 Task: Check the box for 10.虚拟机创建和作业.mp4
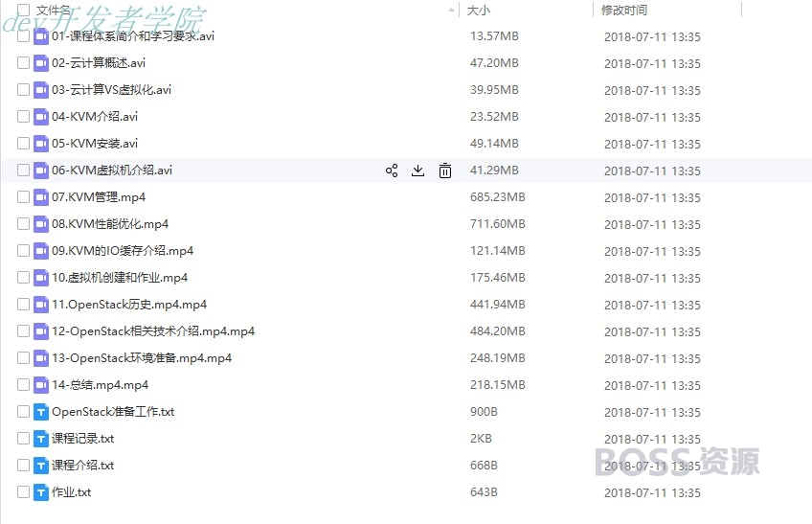point(23,278)
